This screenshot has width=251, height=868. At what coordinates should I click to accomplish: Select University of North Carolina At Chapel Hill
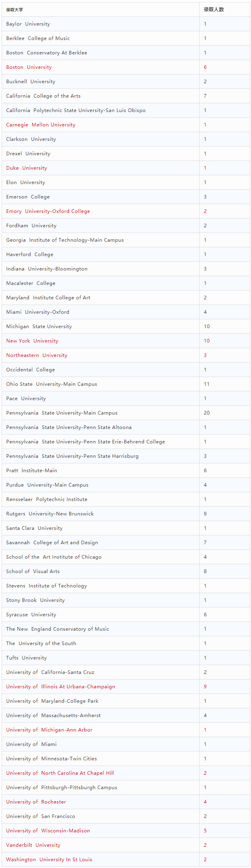coord(60,773)
